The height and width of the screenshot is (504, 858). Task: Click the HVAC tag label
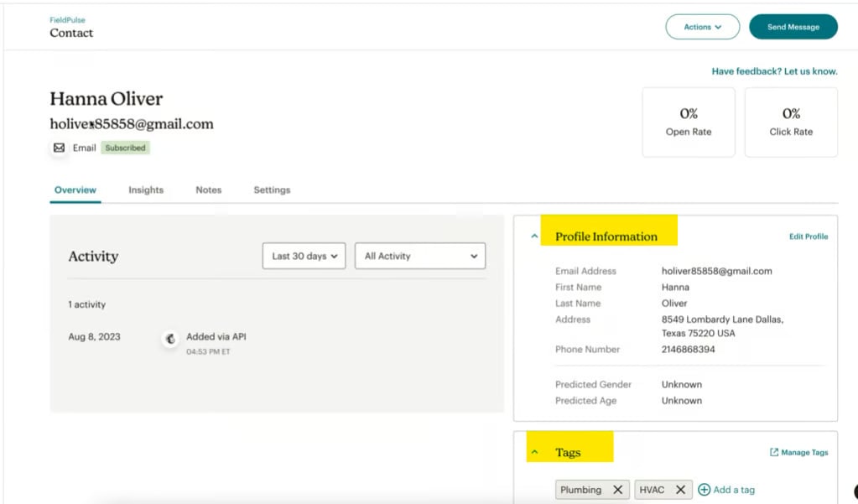(x=652, y=490)
